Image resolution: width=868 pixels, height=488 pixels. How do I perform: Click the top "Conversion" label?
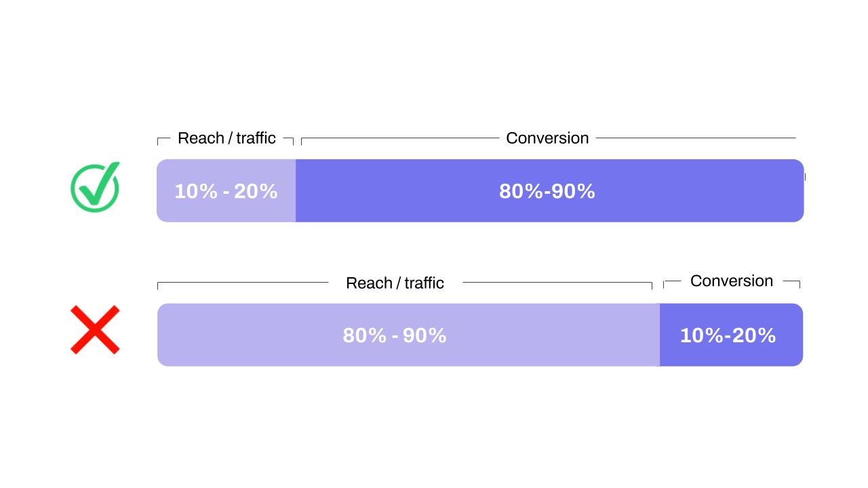point(547,138)
